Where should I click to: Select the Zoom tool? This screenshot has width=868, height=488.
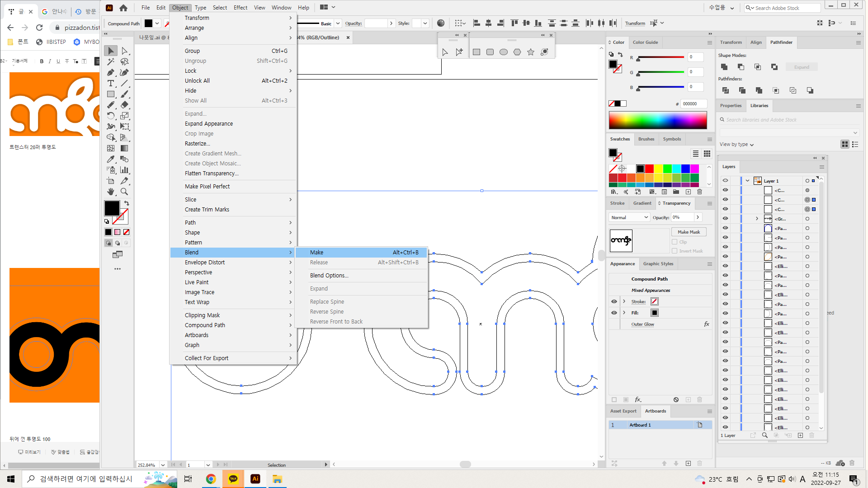tap(125, 192)
